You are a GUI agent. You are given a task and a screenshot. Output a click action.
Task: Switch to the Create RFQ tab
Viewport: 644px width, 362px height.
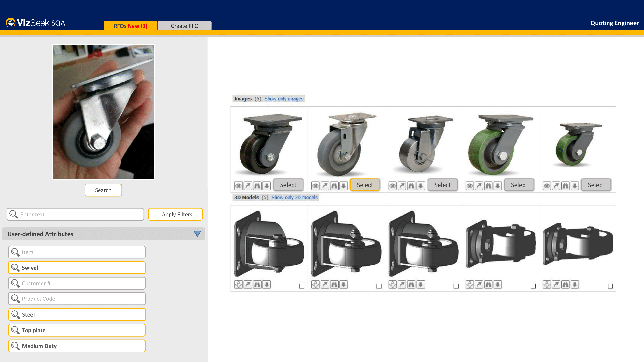185,26
